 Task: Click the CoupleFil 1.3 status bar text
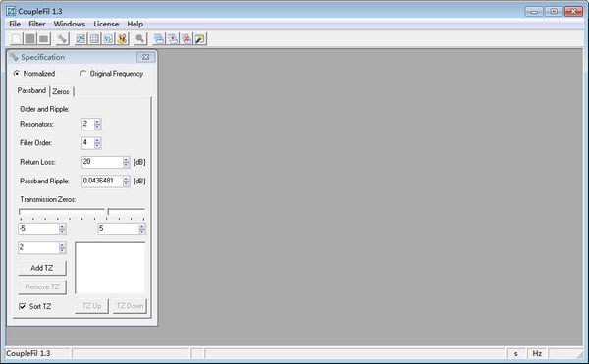(28, 353)
